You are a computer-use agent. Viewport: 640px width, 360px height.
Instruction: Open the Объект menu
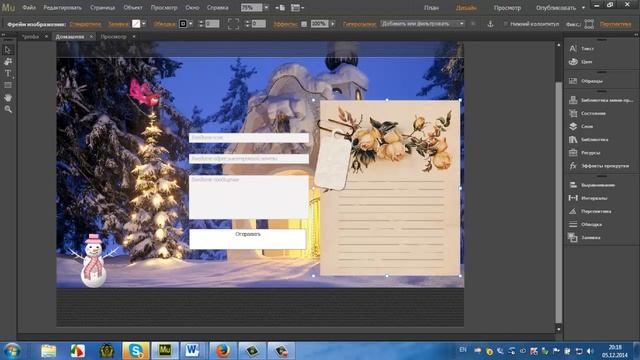[133, 7]
